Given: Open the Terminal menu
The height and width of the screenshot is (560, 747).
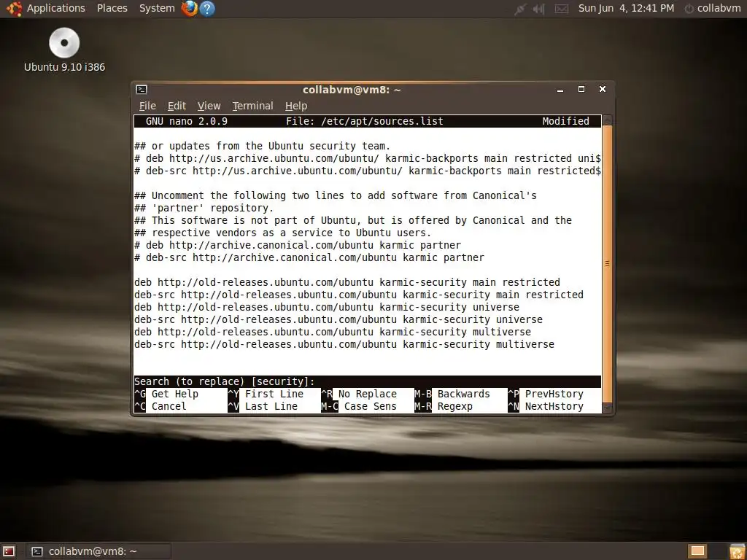Looking at the screenshot, I should pos(252,106).
